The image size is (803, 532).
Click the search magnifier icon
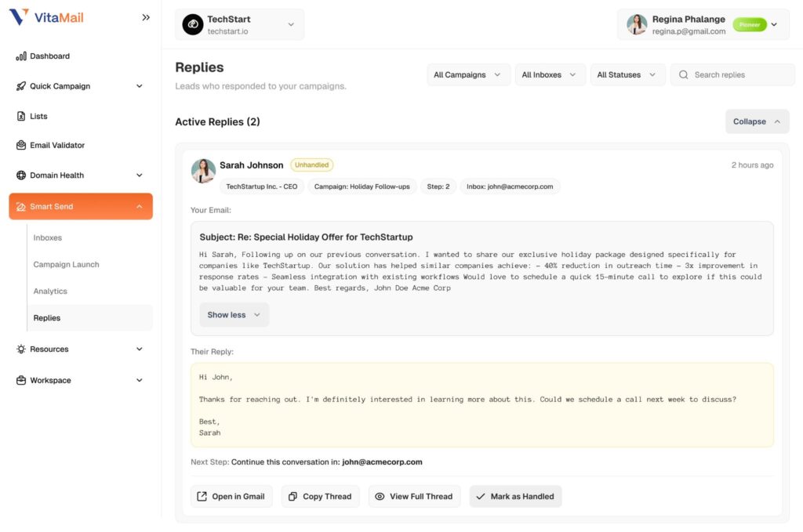[x=683, y=74]
